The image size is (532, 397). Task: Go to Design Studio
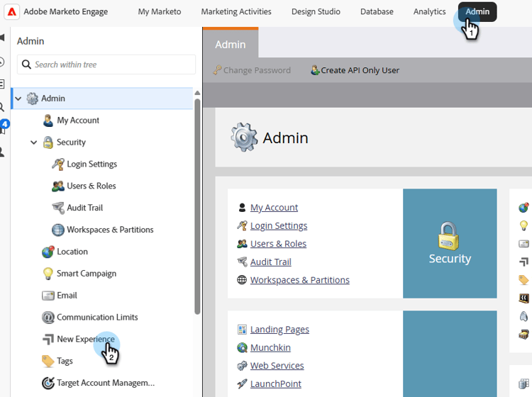click(316, 11)
